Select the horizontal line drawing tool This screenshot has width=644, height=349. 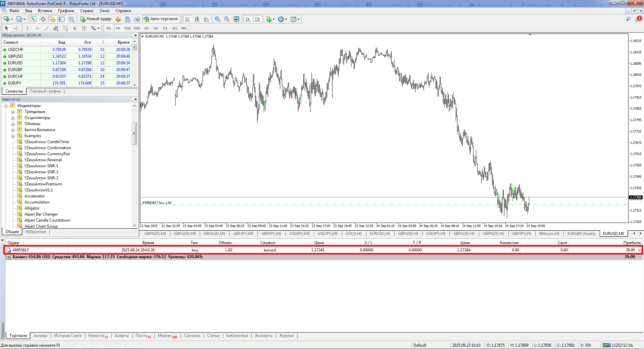tap(37, 28)
